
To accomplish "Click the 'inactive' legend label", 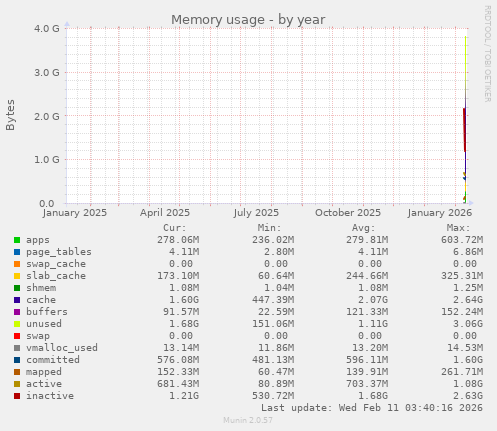I will coord(50,396).
